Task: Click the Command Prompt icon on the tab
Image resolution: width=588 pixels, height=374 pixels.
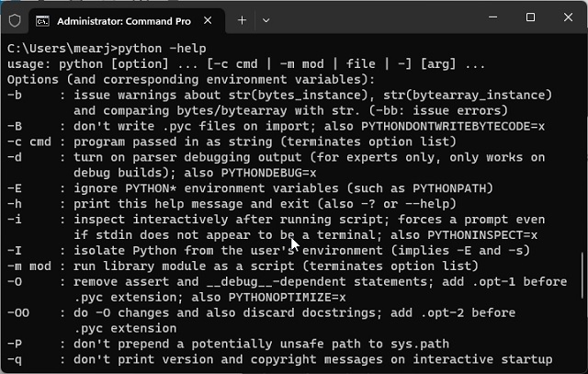Action: point(42,18)
